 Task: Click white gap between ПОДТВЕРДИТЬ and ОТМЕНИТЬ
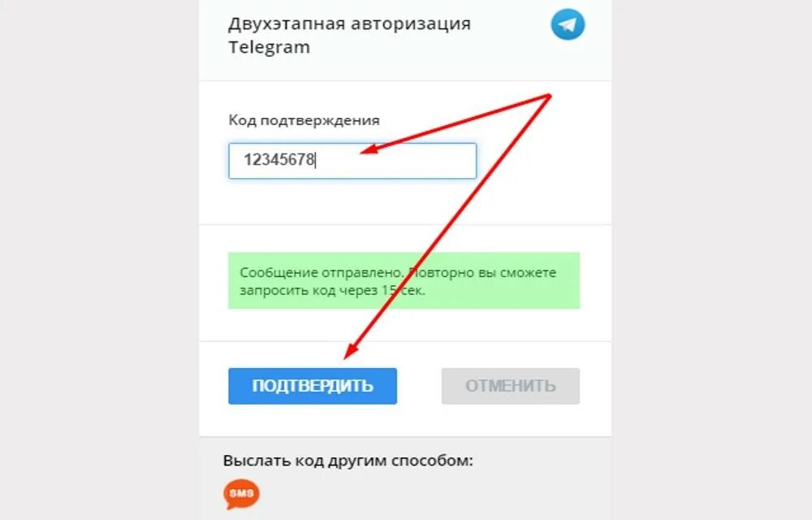pyautogui.click(x=420, y=386)
